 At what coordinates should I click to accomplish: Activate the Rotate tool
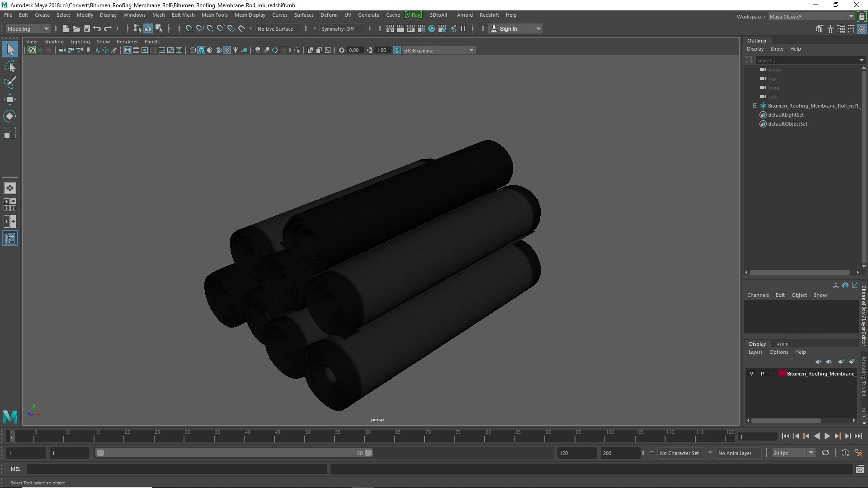pyautogui.click(x=10, y=116)
